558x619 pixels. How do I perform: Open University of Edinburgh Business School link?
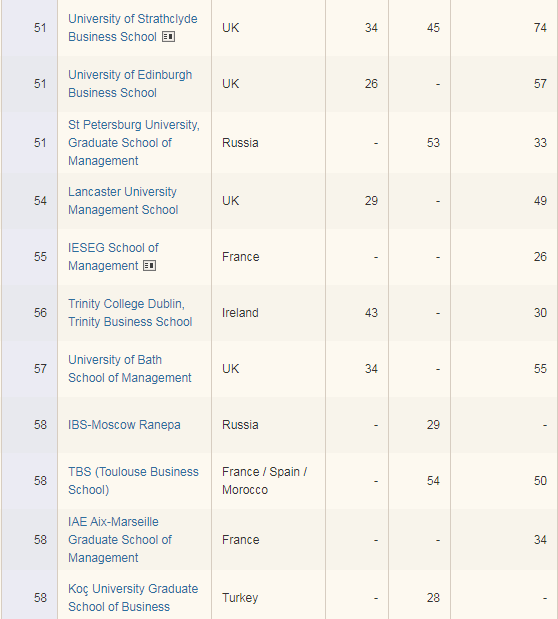click(130, 84)
